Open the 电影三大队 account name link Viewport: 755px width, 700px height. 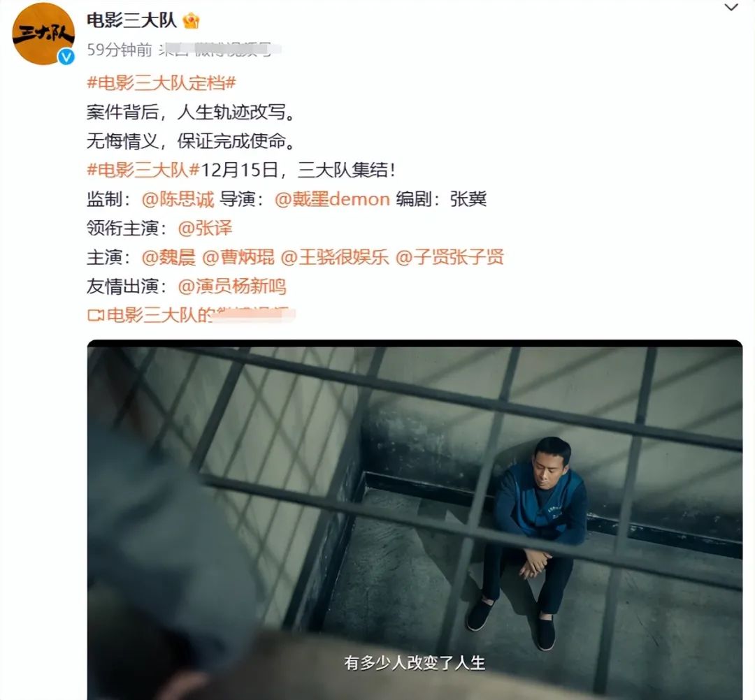tap(131, 21)
